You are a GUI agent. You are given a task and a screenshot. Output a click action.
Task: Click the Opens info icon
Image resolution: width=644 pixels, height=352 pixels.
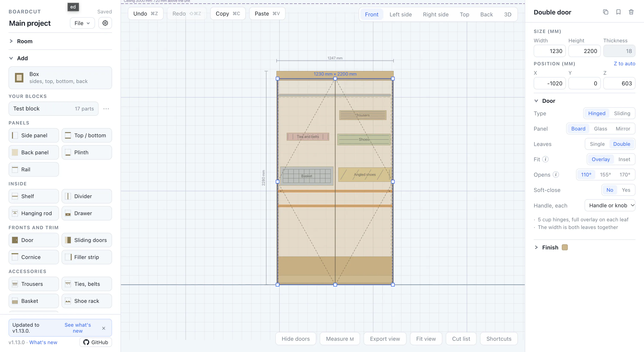pyautogui.click(x=556, y=174)
